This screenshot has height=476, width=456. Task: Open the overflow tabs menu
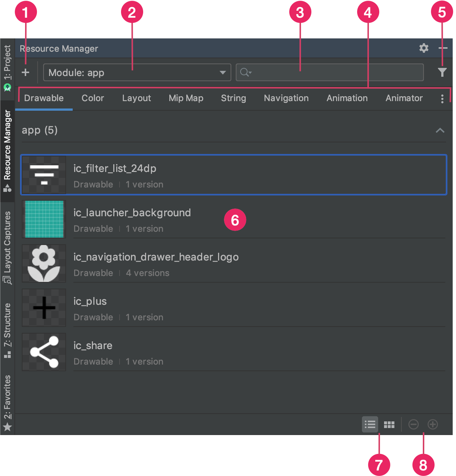[442, 98]
